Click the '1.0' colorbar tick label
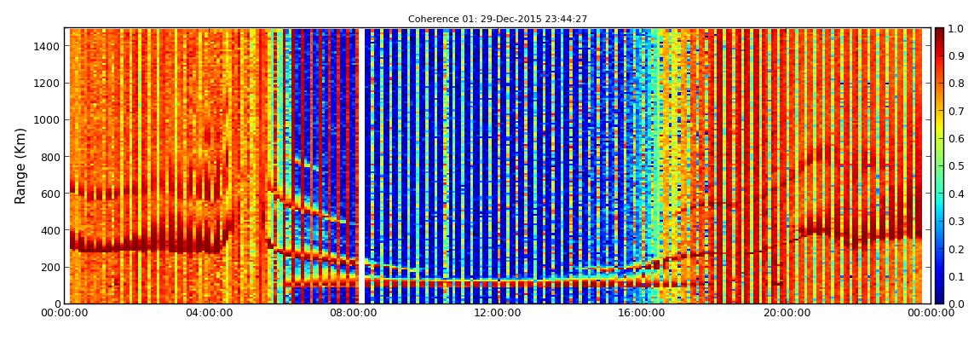 pos(956,29)
